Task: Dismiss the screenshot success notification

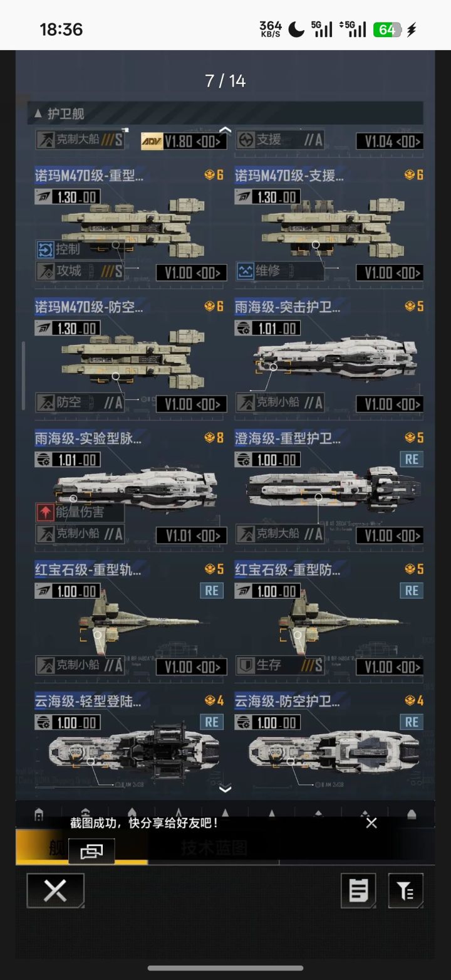Action: pos(371,823)
